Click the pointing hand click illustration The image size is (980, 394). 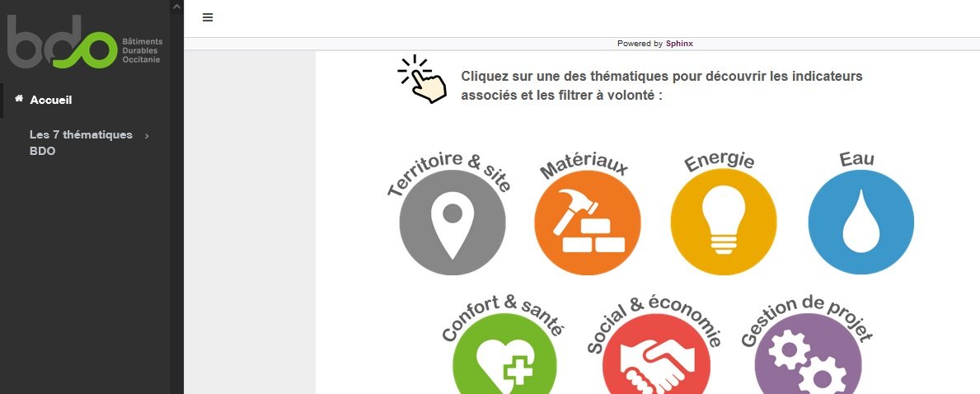[422, 79]
